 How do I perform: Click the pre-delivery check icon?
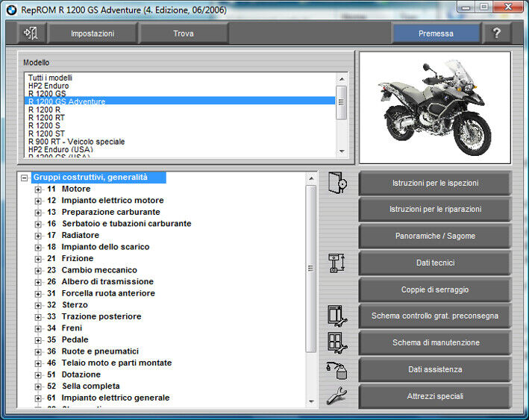(x=337, y=316)
